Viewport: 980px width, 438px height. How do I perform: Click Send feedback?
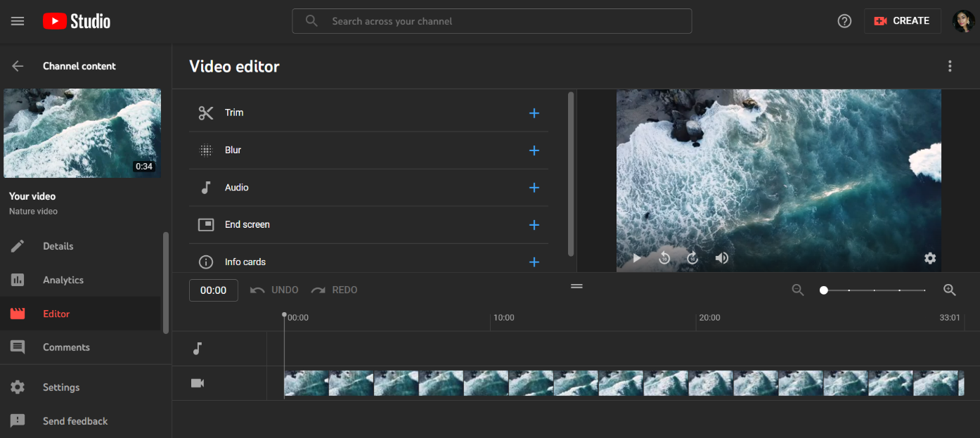pos(75,420)
